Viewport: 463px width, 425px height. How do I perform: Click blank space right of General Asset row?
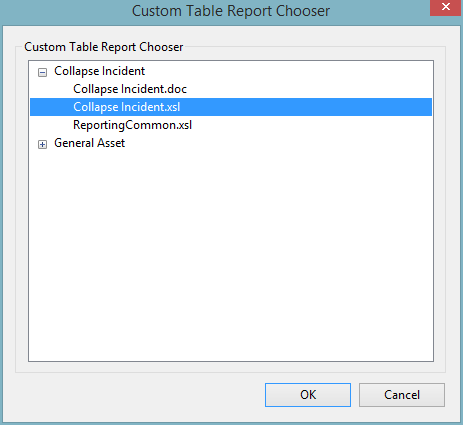pos(279,143)
